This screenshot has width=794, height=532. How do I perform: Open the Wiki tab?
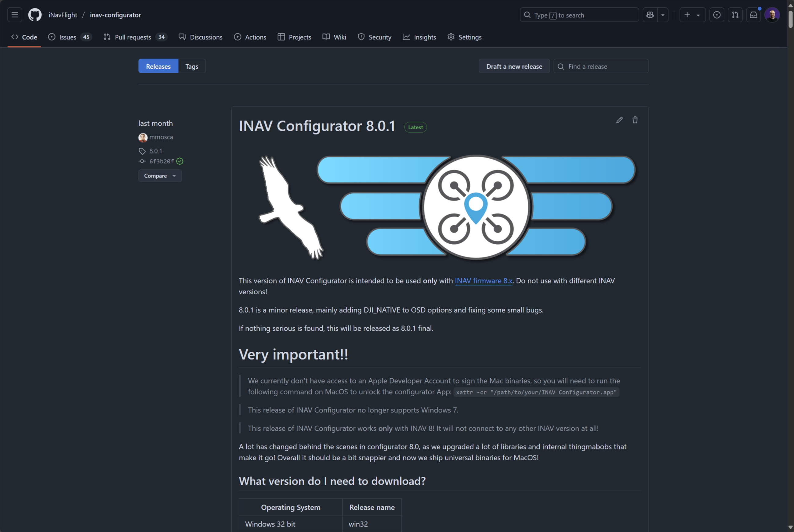click(334, 37)
